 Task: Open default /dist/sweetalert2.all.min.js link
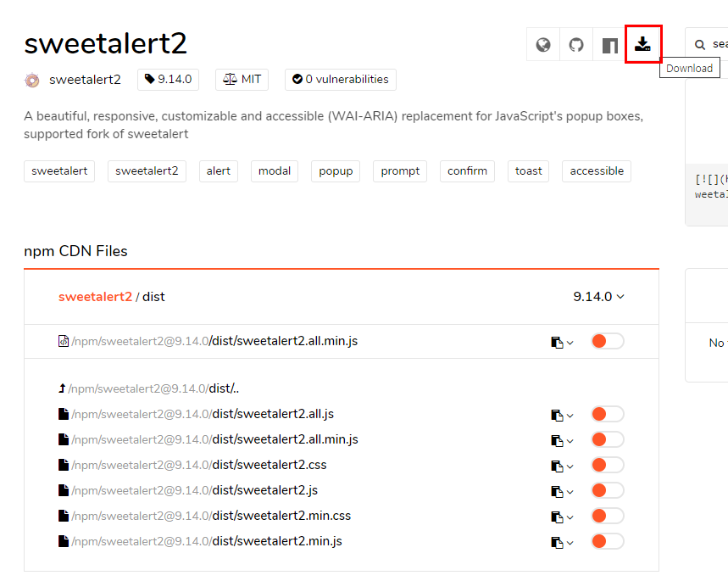pos(214,341)
